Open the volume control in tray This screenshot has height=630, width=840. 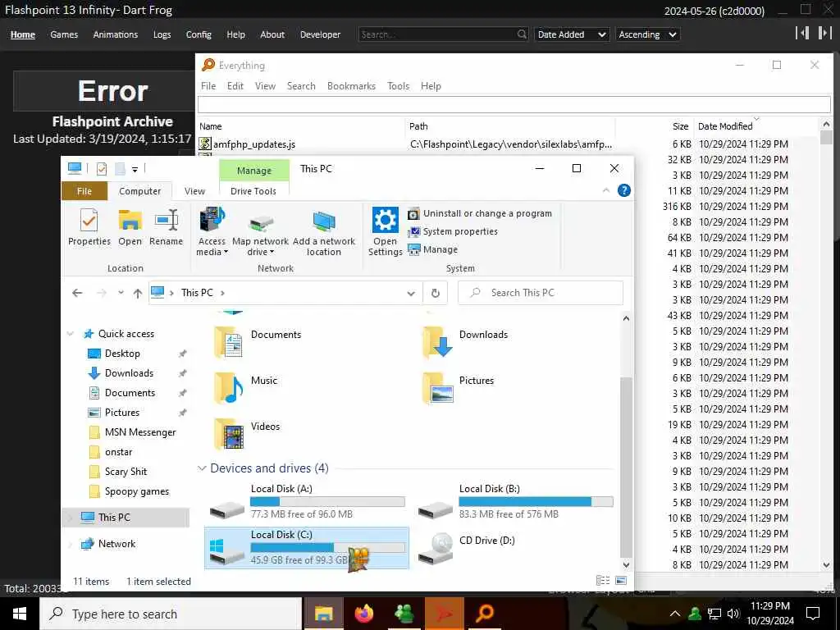(733, 614)
